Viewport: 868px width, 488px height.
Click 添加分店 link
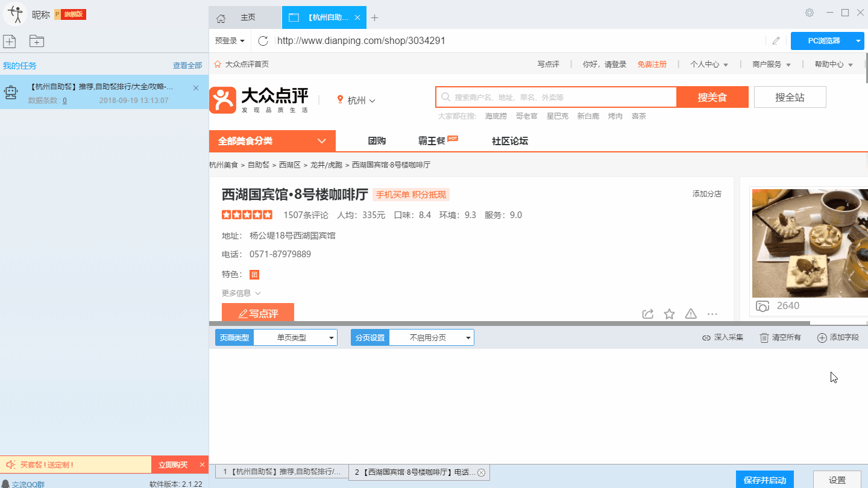[x=707, y=194]
